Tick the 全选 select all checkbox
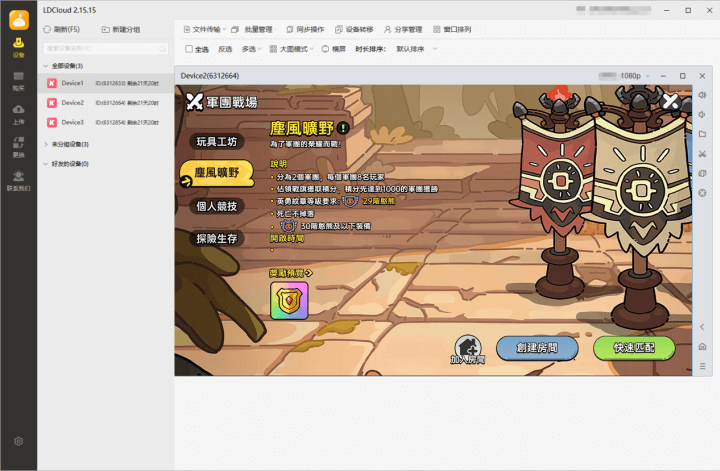This screenshot has height=471, width=720. (x=189, y=49)
